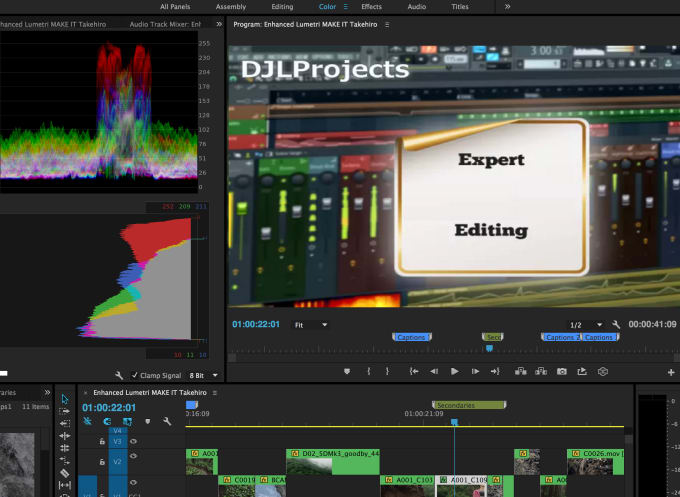Select the Razor tool
This screenshot has width=680, height=497.
tap(65, 473)
